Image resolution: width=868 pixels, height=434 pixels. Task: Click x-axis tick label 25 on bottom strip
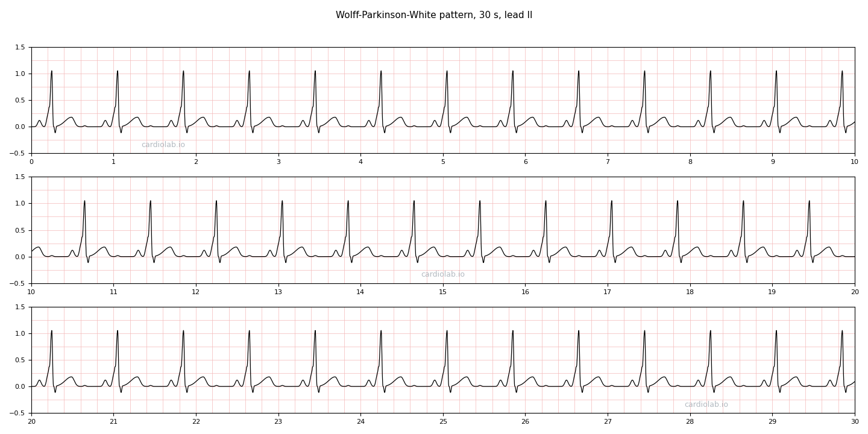click(443, 421)
